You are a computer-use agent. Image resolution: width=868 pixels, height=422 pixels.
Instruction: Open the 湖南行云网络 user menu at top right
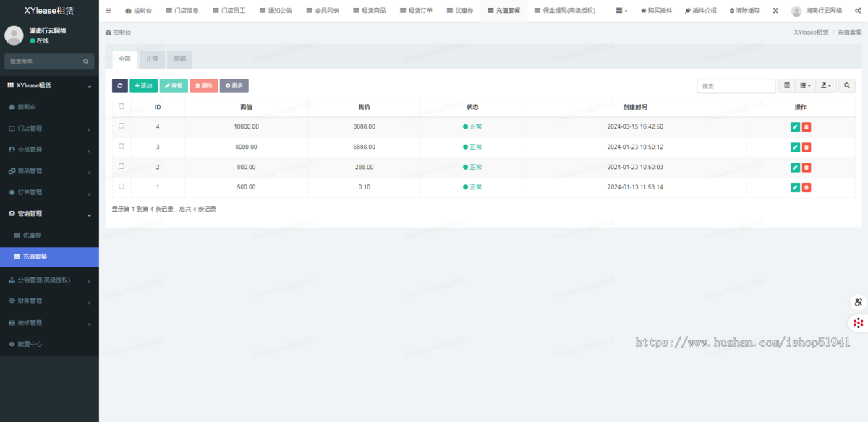click(817, 11)
